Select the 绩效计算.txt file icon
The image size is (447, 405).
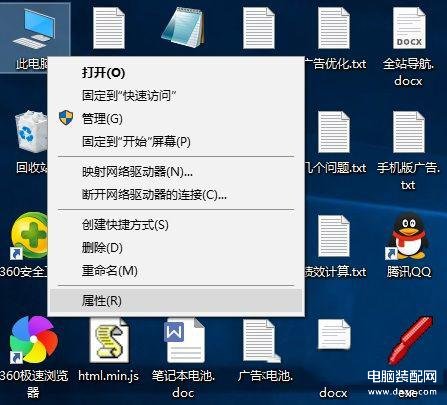pos(333,236)
